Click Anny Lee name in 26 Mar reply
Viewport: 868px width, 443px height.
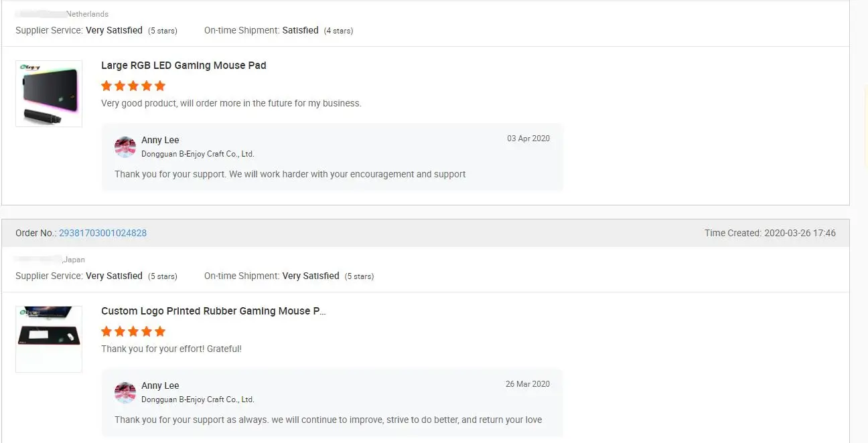tap(160, 385)
